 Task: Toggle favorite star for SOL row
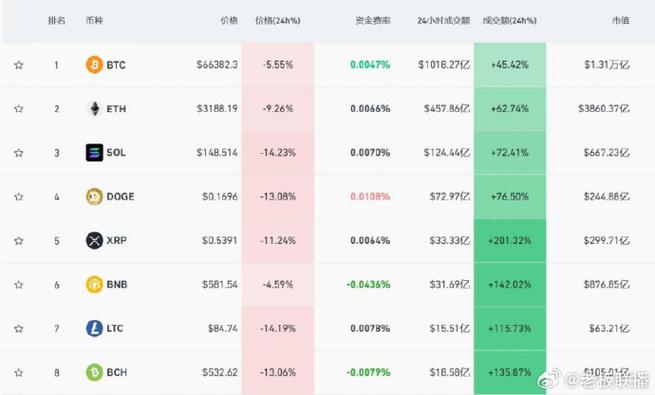tap(18, 153)
